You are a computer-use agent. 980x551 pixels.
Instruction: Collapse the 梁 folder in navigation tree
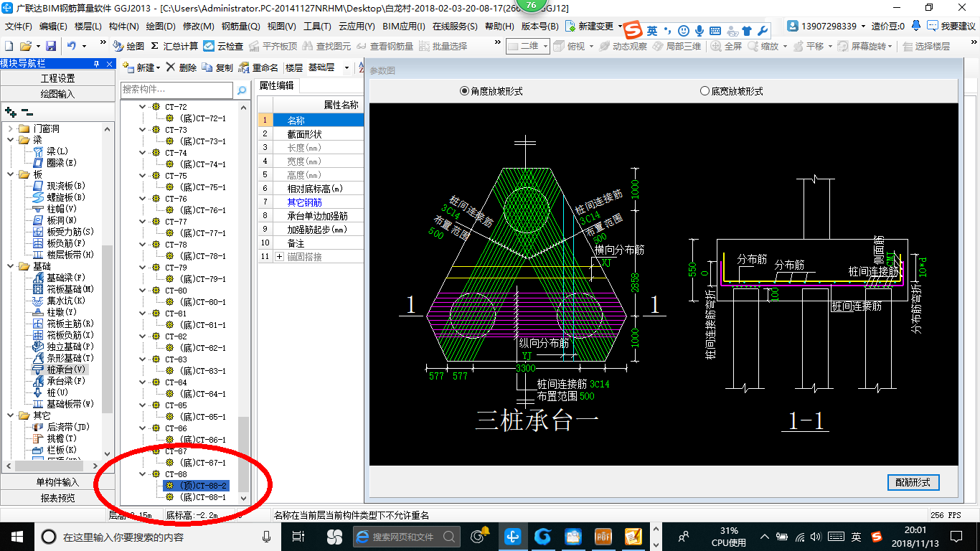tap(11, 140)
